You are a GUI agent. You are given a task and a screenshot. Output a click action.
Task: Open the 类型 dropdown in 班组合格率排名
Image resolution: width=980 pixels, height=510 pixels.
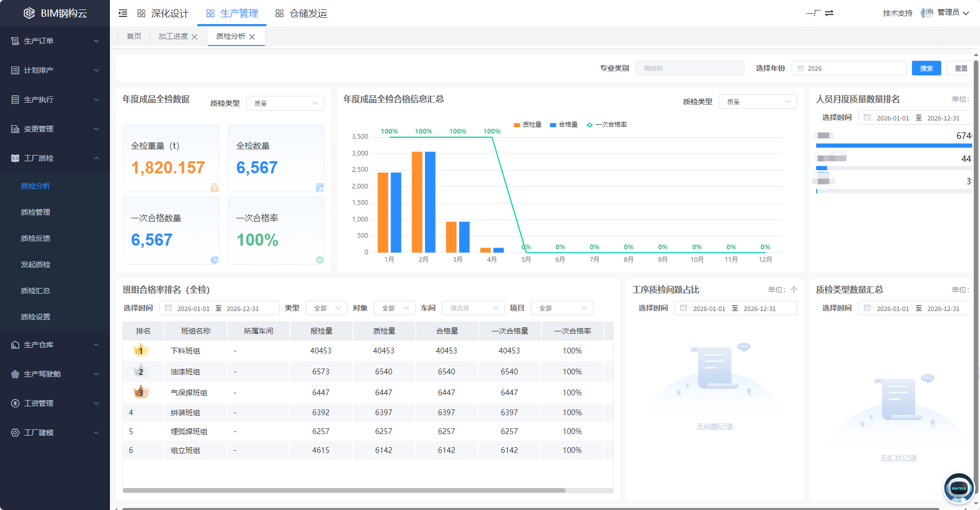[x=327, y=308]
